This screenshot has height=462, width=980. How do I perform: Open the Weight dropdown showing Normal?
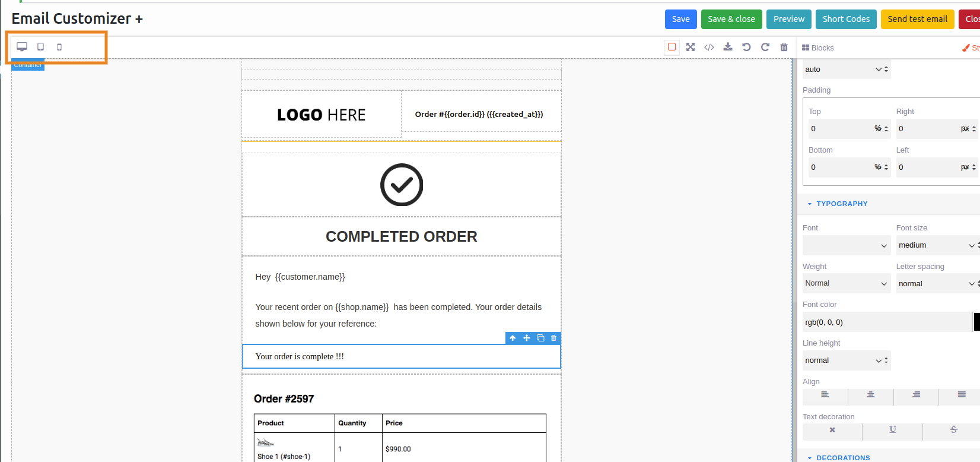(847, 283)
